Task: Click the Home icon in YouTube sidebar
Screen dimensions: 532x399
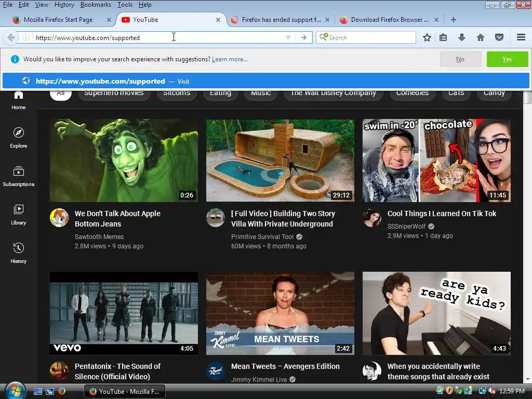Action: 18,96
